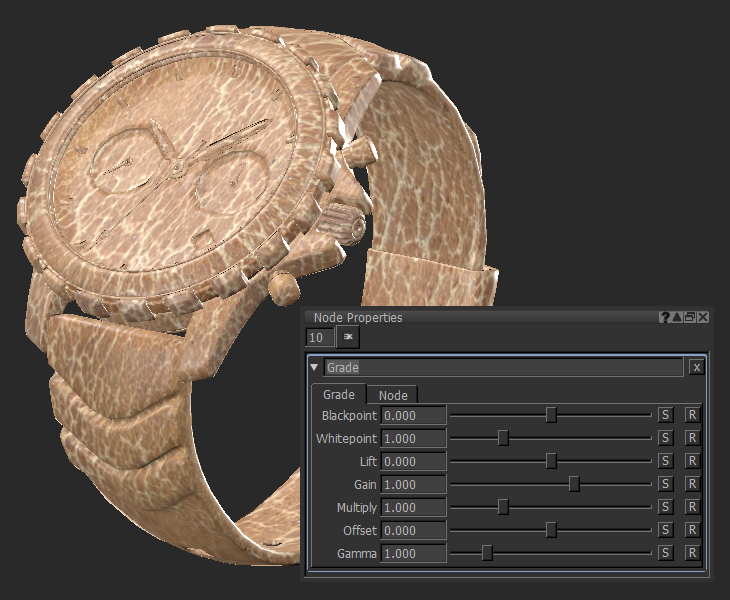The width and height of the screenshot is (730, 600).
Task: Click the R reset button for Whitepoint
Action: [x=692, y=438]
